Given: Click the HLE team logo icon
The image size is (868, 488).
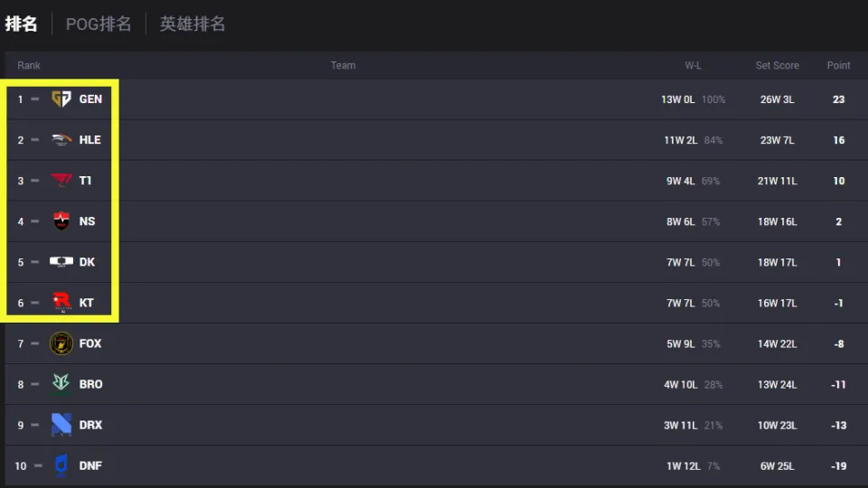Looking at the screenshot, I should pyautogui.click(x=61, y=140).
